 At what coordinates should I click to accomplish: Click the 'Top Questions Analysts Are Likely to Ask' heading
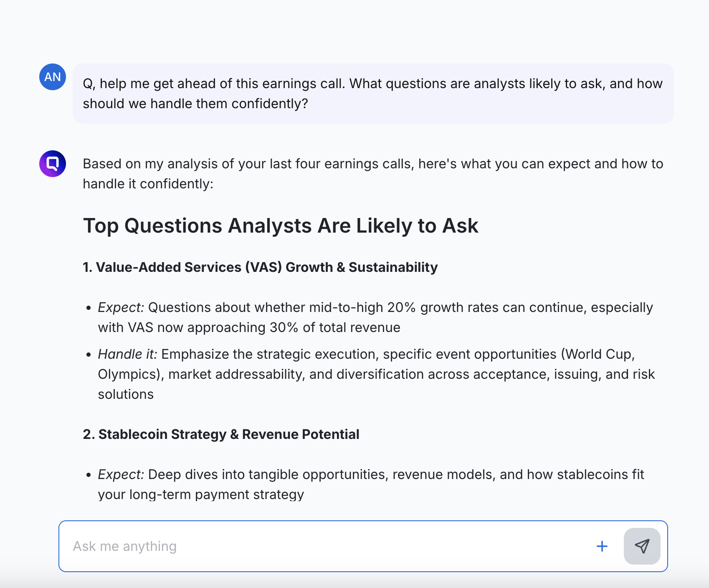(281, 226)
